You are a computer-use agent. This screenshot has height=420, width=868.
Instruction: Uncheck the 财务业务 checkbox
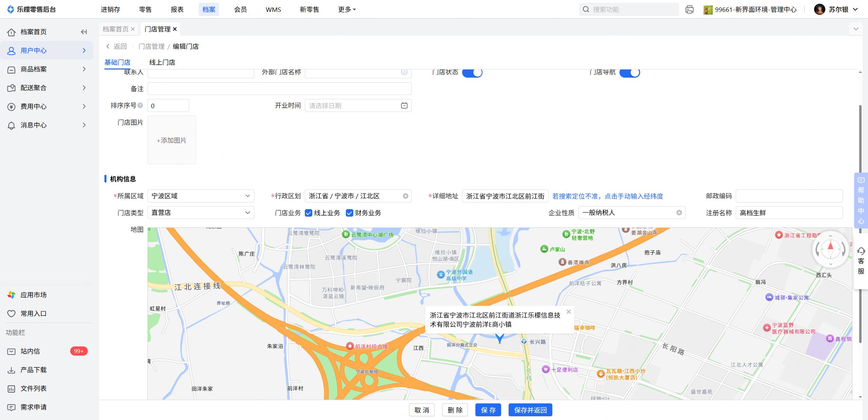tap(349, 213)
